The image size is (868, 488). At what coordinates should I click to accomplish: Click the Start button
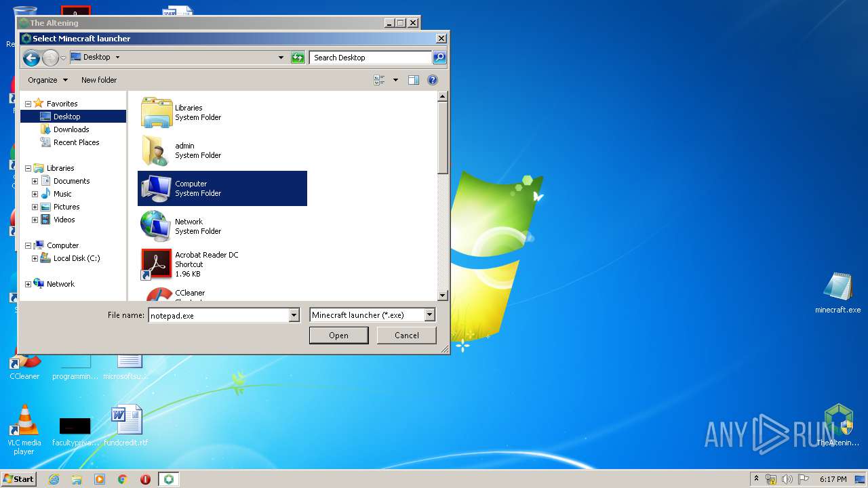(x=19, y=479)
